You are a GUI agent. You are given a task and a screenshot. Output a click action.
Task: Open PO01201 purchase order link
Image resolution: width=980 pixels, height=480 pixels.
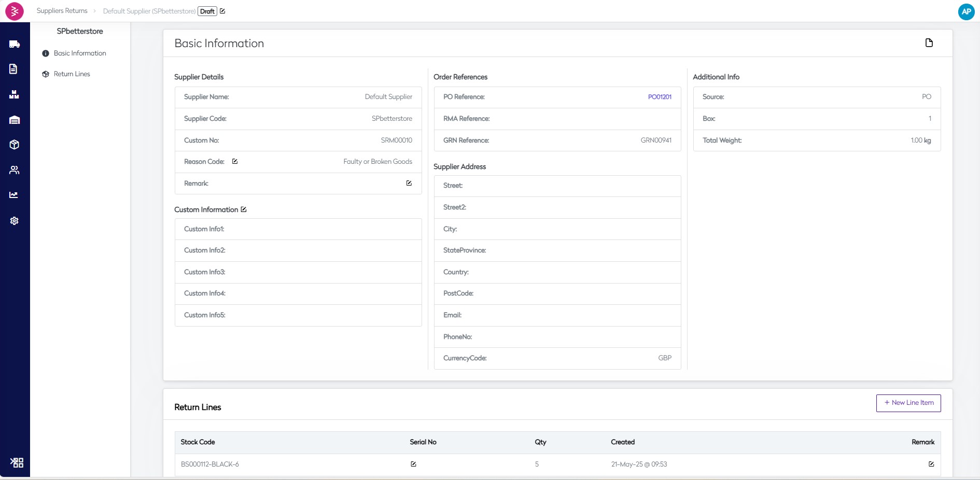pyautogui.click(x=660, y=97)
